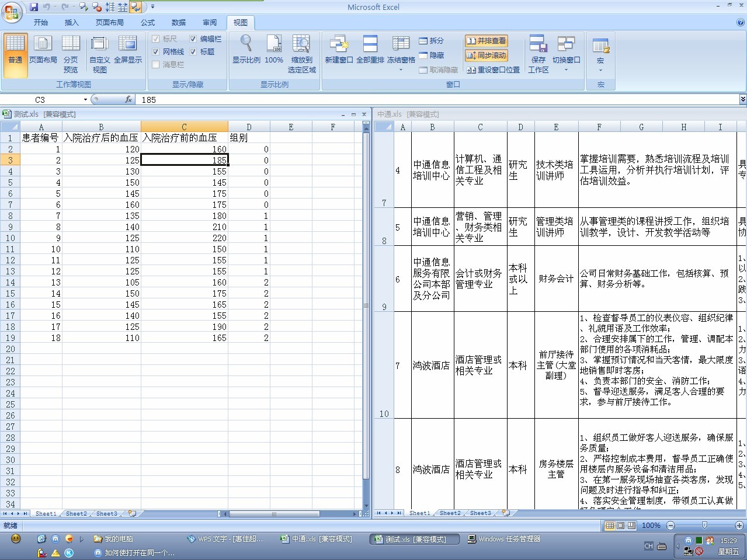Viewport: 747px width, 560px height.
Task: Open the Name Box dropdown arrow
Action: pyautogui.click(x=85, y=100)
